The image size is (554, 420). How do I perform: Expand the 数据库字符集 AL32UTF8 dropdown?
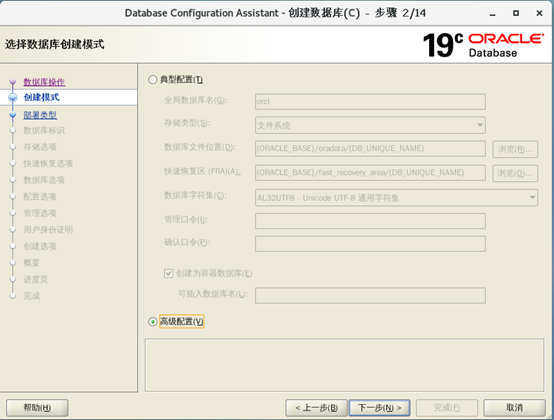(x=396, y=198)
